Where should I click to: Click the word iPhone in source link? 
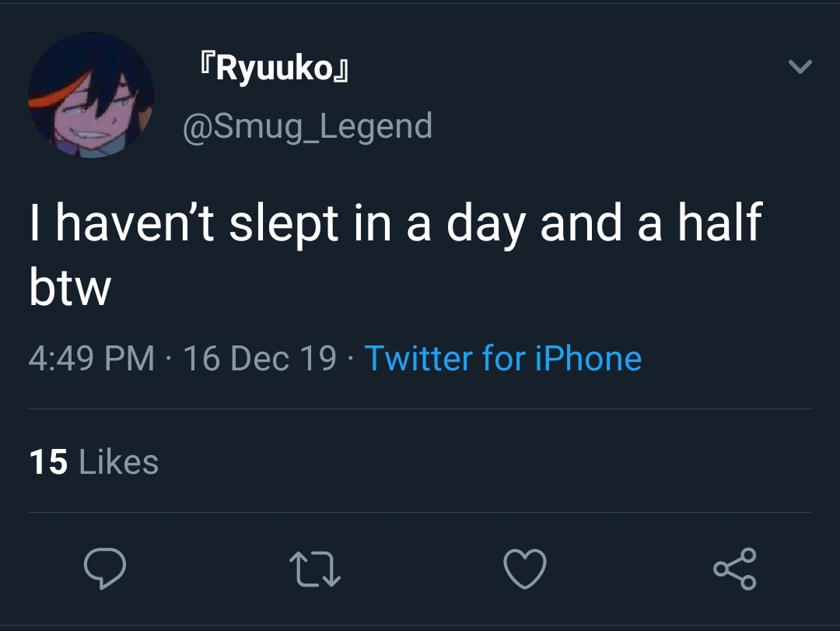[588, 358]
